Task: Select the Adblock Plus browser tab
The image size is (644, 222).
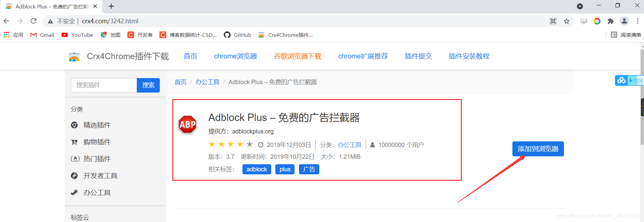Action: [x=51, y=6]
